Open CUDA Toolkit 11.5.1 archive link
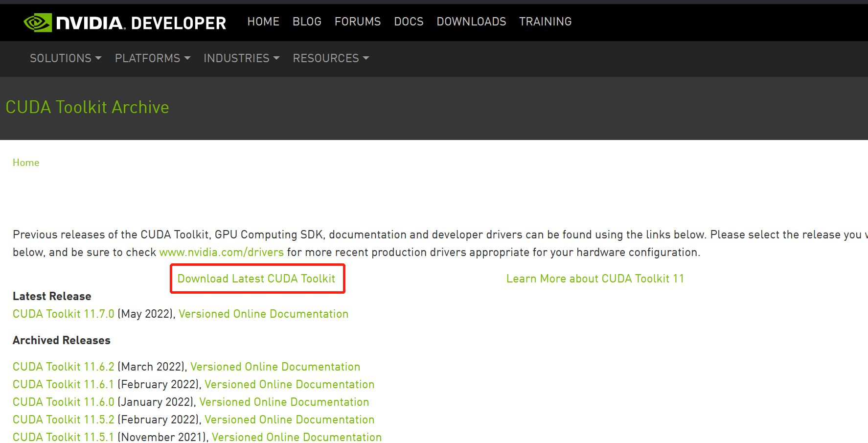The image size is (868, 443). (64, 437)
